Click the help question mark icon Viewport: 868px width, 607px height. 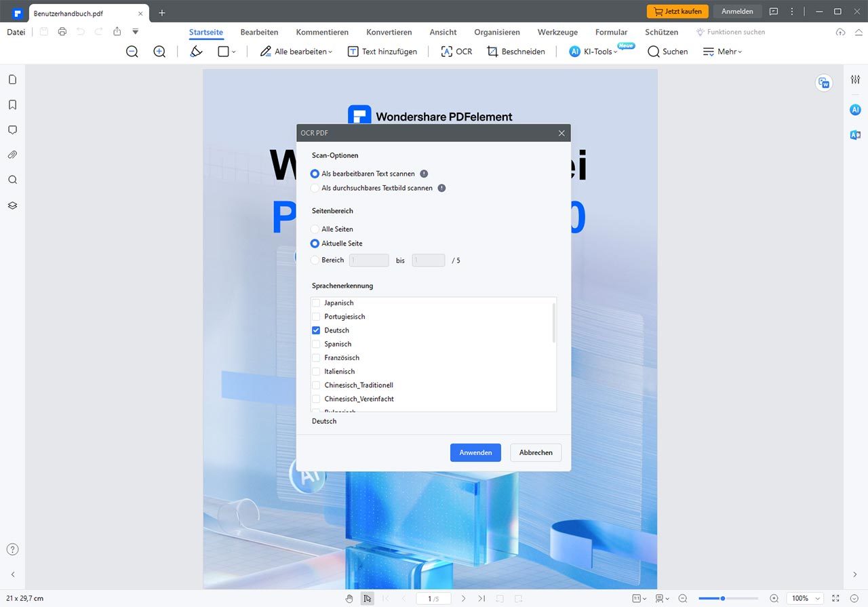click(x=12, y=549)
